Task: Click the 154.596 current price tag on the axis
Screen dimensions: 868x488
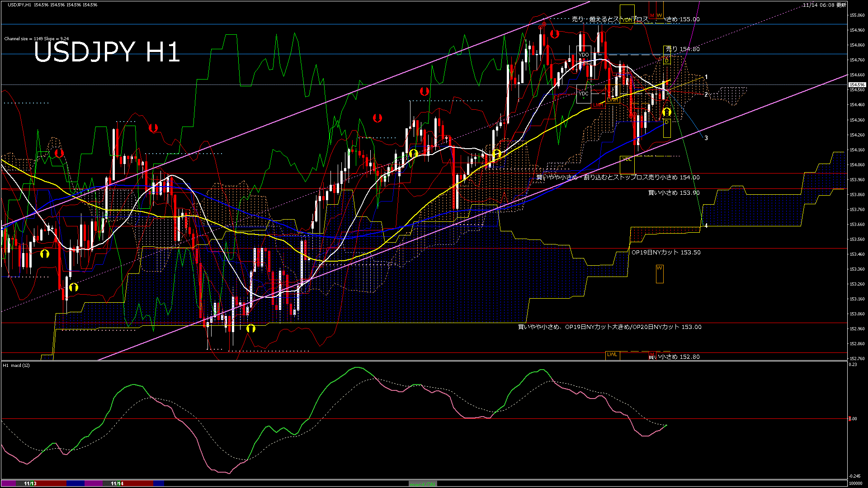Action: [x=857, y=84]
